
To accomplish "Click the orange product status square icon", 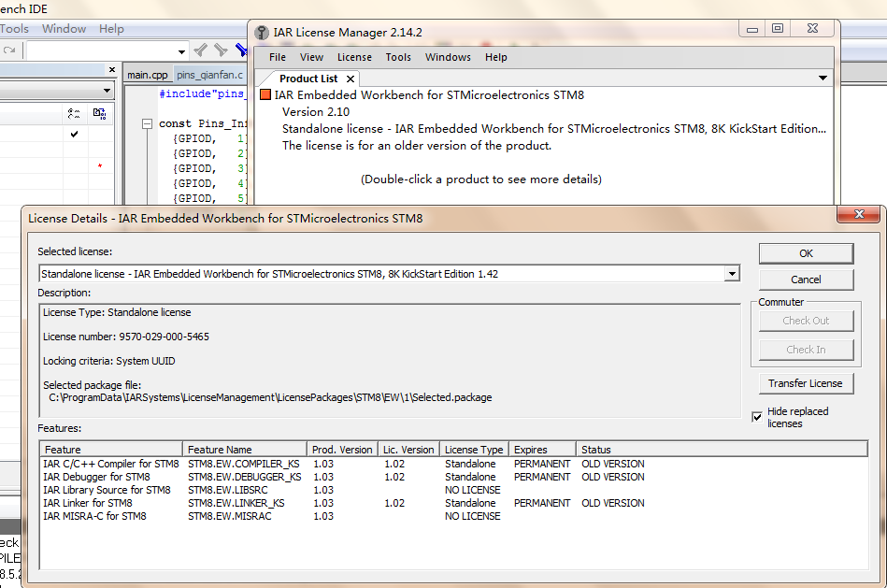I will point(265,94).
